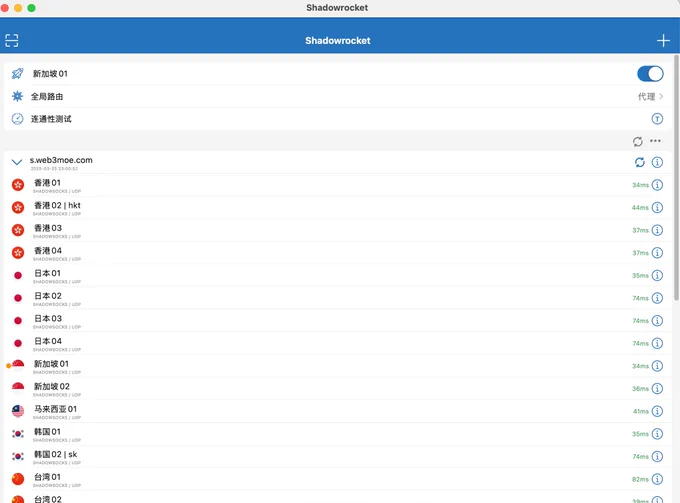This screenshot has height=503, width=680.
Task: Click the Malaysia flag icon of 马来西亚 01
Action: (x=18, y=411)
